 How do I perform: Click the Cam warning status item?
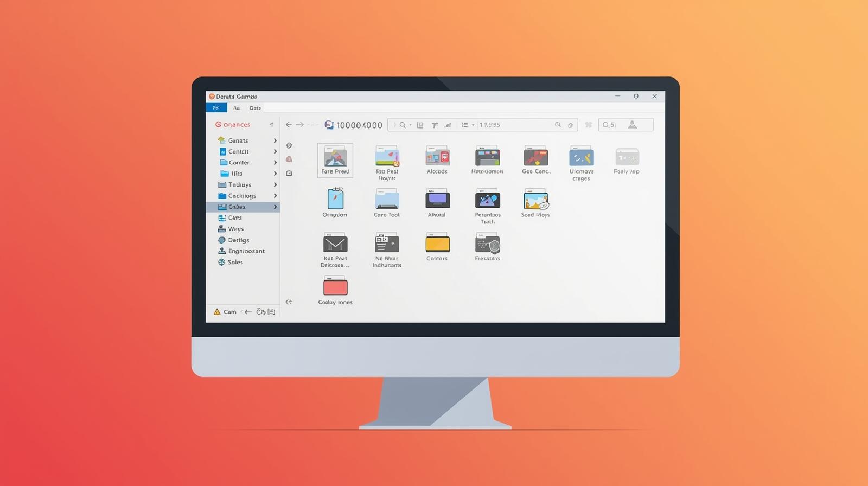(x=225, y=312)
